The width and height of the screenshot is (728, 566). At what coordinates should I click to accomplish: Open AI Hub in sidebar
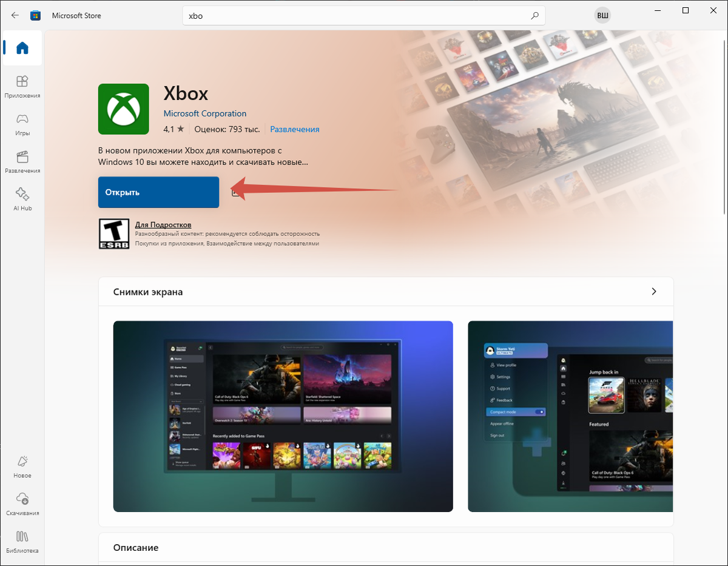(x=22, y=200)
